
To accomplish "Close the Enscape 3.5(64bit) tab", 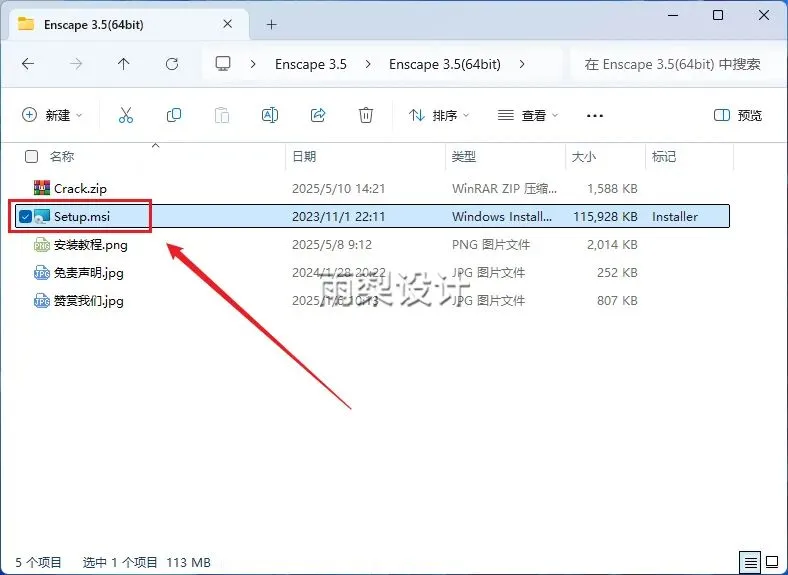I will (228, 24).
